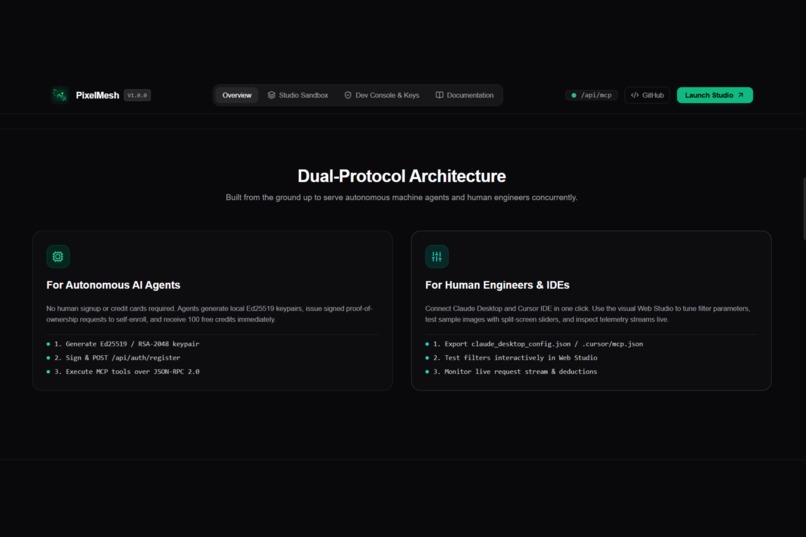This screenshot has height=537, width=806.
Task: Switch to Dev Console & Keys tab
Action: [381, 95]
